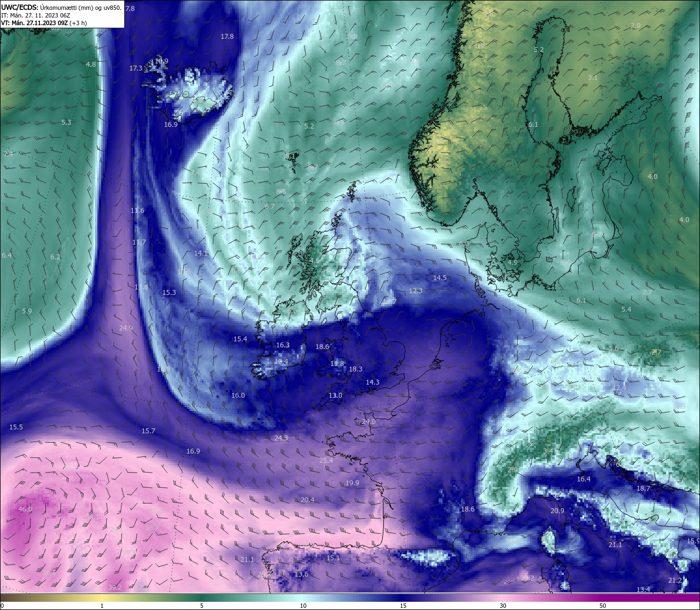700x610 pixels.
Task: Click the 16.3 value over Ireland
Action: pyautogui.click(x=283, y=345)
